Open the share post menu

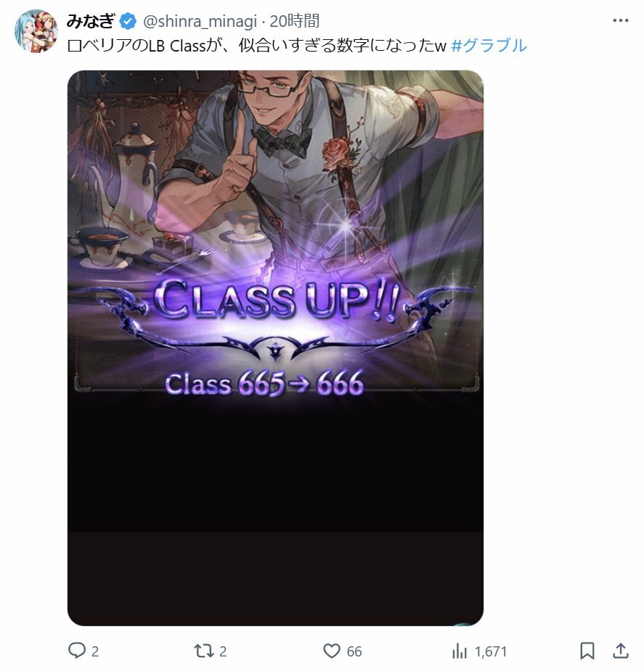pyautogui.click(x=620, y=651)
